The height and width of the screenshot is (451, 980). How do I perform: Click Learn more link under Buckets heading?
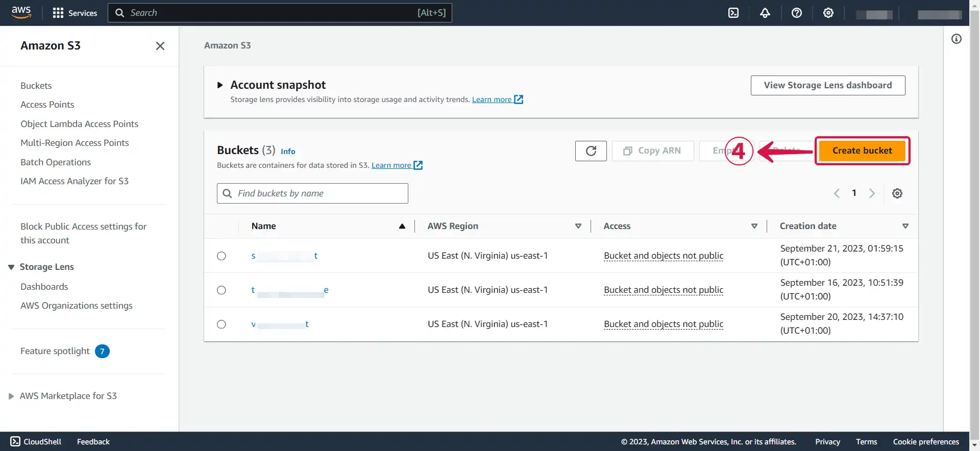coord(391,165)
